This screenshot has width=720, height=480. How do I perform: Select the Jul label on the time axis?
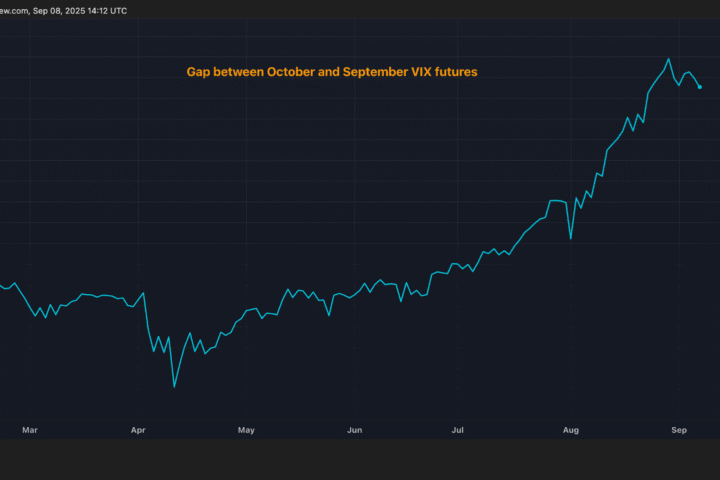[x=458, y=429]
